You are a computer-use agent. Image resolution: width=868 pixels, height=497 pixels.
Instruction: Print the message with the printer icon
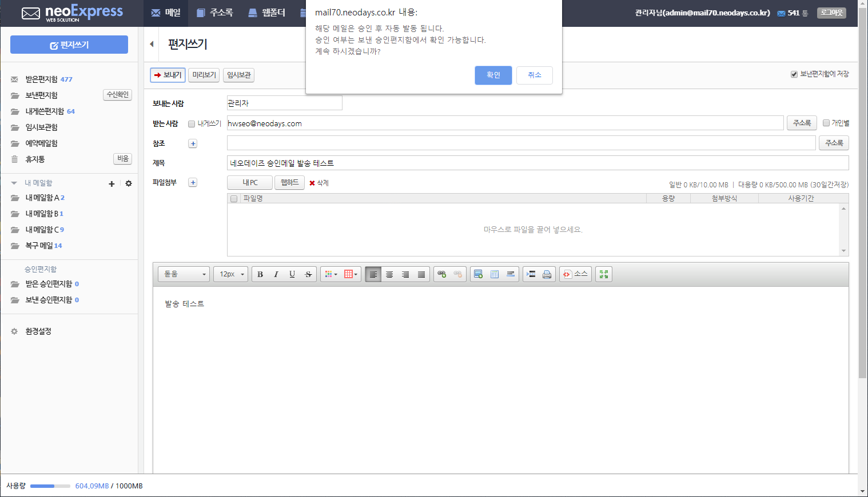click(547, 274)
